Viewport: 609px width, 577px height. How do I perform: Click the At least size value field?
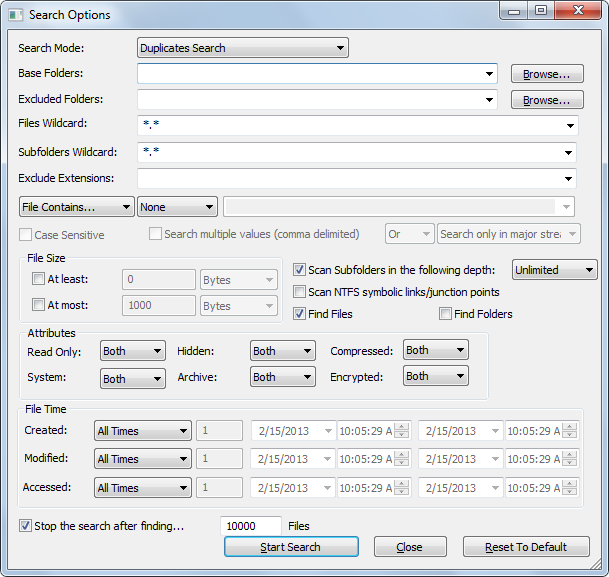[159, 279]
